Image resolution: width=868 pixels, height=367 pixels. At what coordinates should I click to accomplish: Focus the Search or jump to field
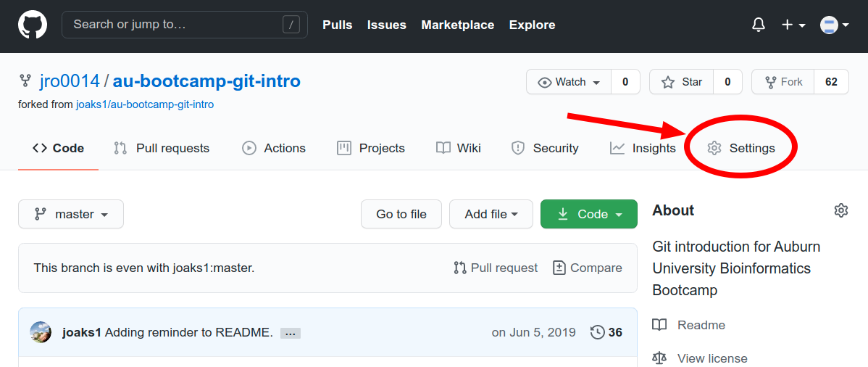click(184, 25)
